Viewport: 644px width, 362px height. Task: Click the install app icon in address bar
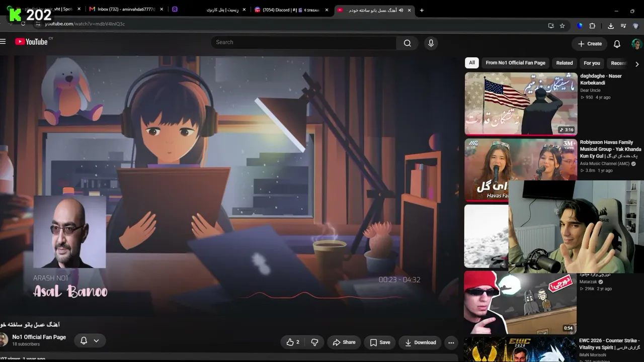pos(551,26)
